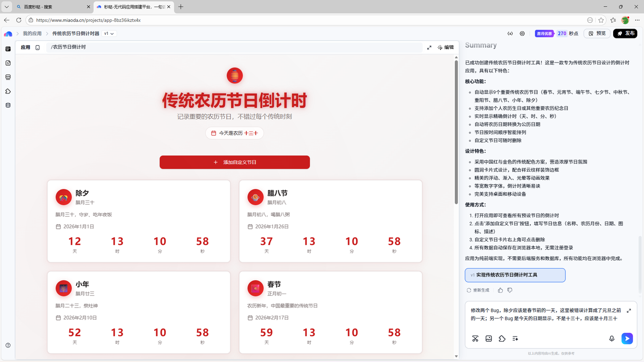Click the integrations puzzle icon in the sidebar
This screenshot has height=362, width=644.
[8, 91]
